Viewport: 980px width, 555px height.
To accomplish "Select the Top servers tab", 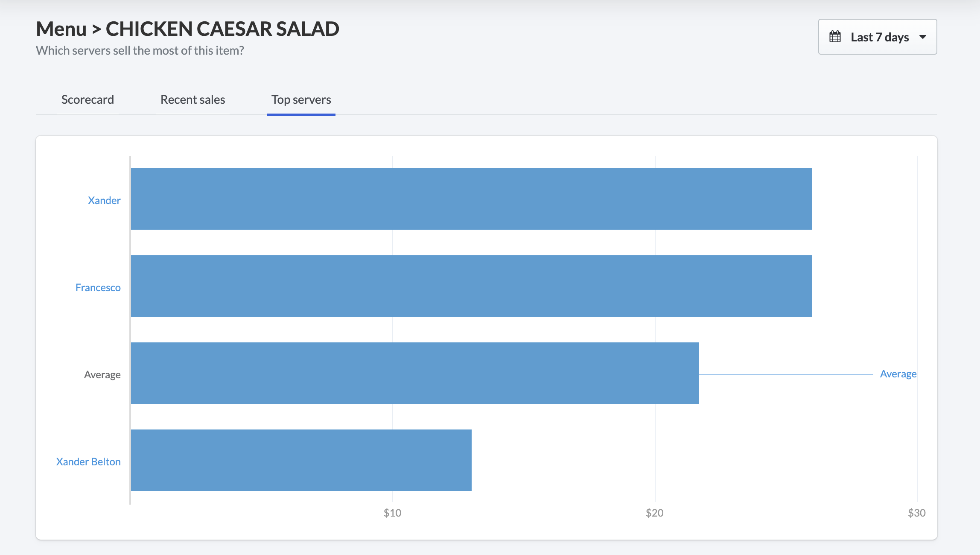I will pos(301,99).
